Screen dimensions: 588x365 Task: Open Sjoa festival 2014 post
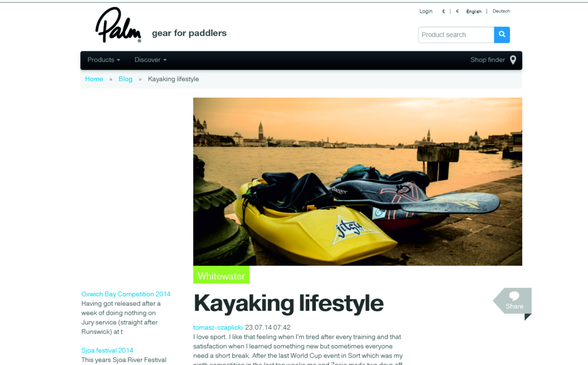[x=107, y=350]
